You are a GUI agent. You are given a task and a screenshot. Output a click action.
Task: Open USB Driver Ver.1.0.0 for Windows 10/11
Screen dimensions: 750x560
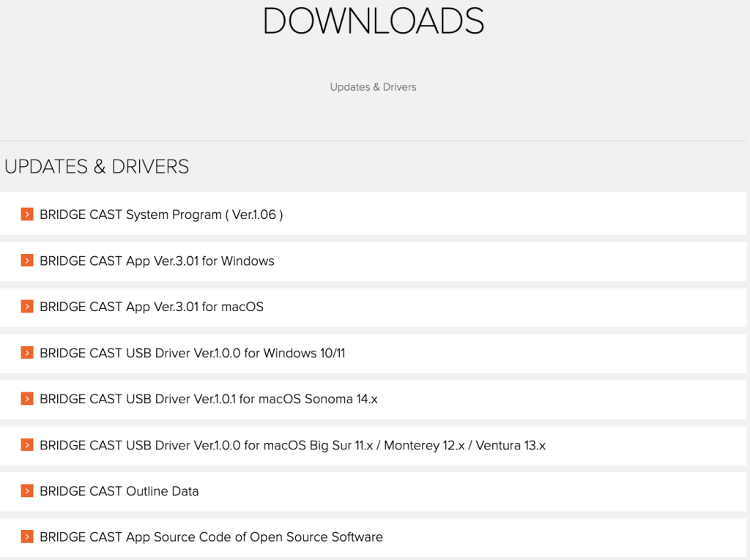click(193, 353)
